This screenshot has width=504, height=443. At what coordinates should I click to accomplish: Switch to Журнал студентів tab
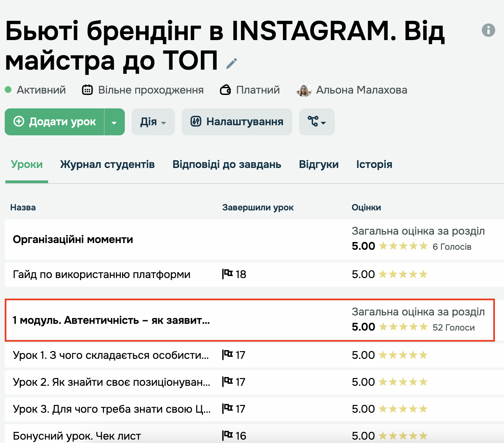(x=107, y=164)
